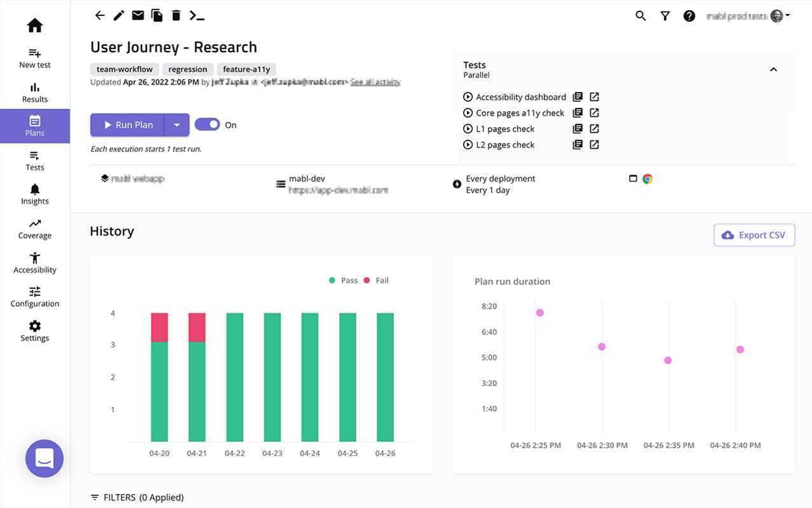
Task: Toggle the Pass legend series
Action: pos(344,280)
